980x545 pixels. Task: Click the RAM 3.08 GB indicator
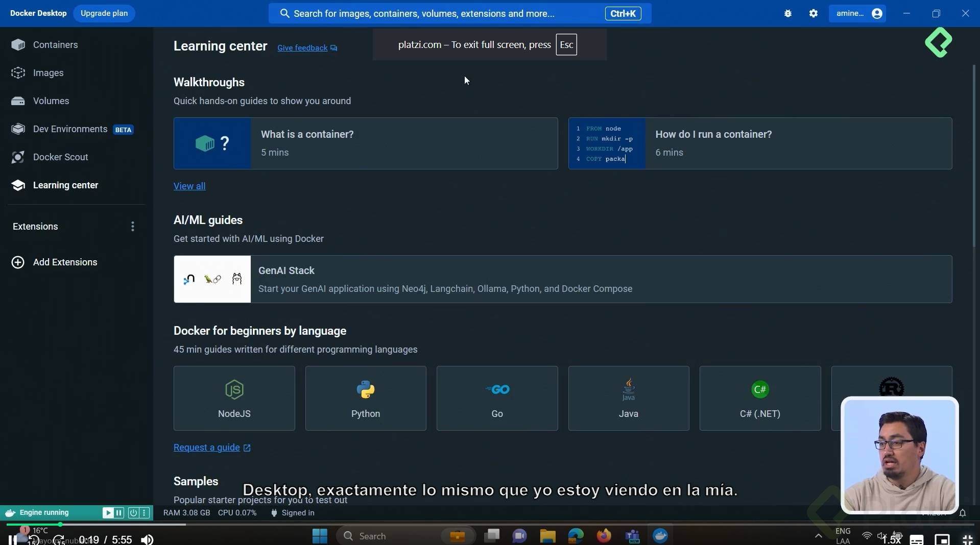click(x=186, y=513)
